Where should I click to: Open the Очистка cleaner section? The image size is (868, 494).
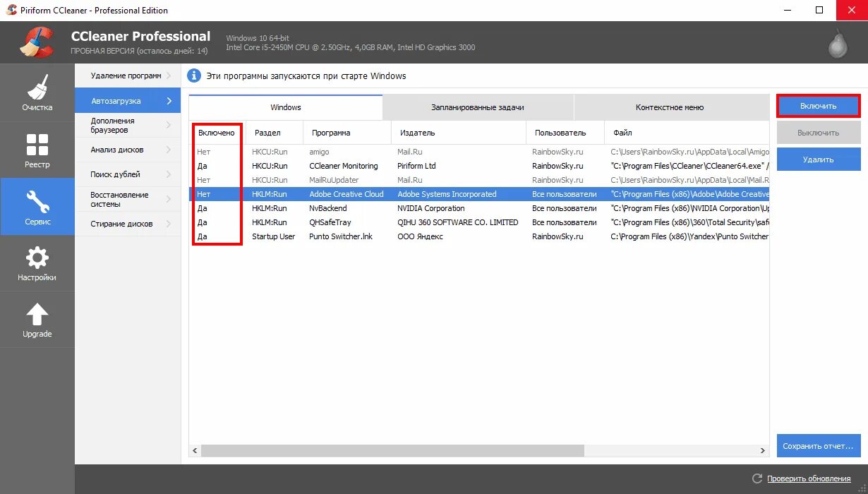37,92
